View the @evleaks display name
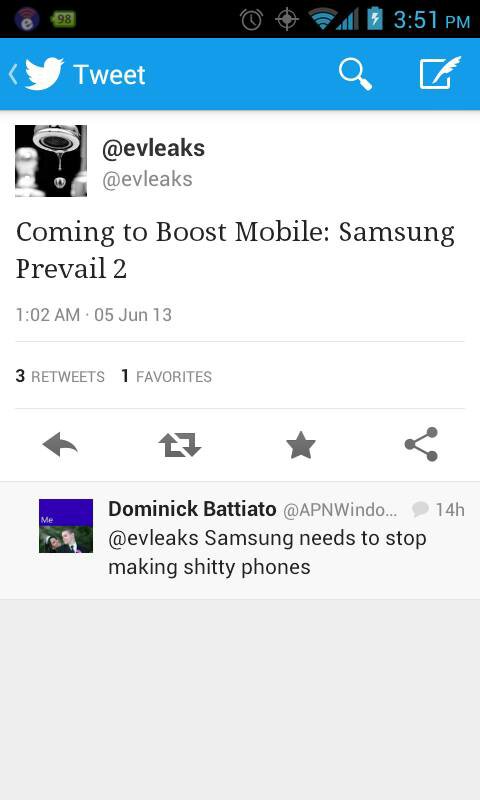This screenshot has height=800, width=480. tap(153, 148)
